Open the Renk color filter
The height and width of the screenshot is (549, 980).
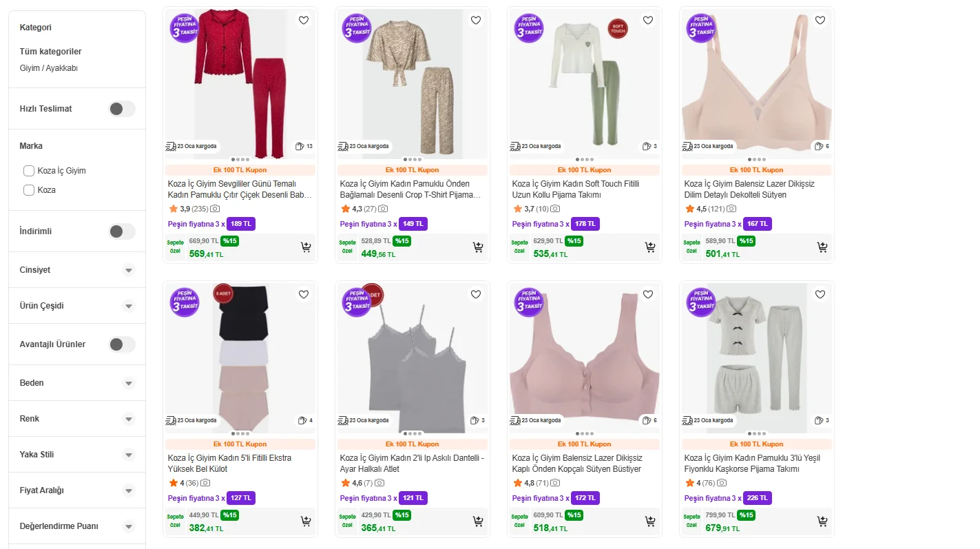(x=129, y=419)
